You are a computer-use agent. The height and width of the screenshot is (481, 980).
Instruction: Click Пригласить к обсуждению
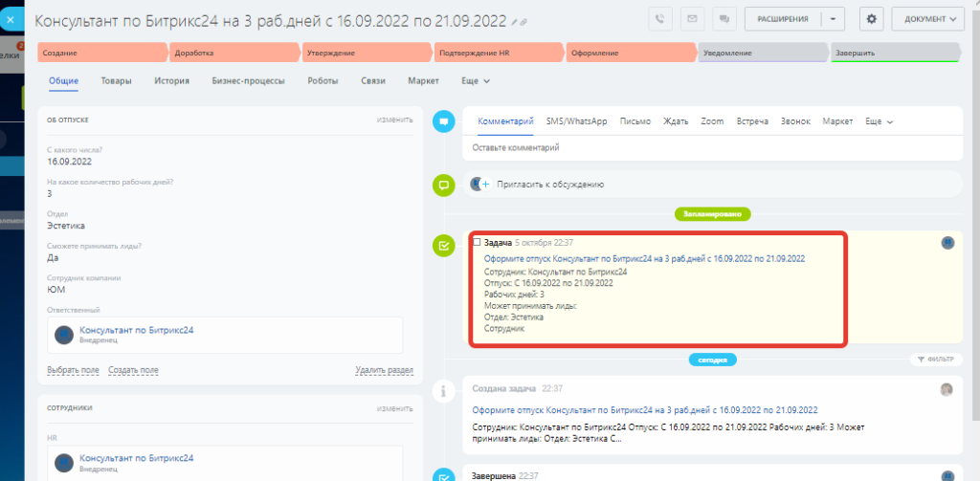[x=550, y=185]
